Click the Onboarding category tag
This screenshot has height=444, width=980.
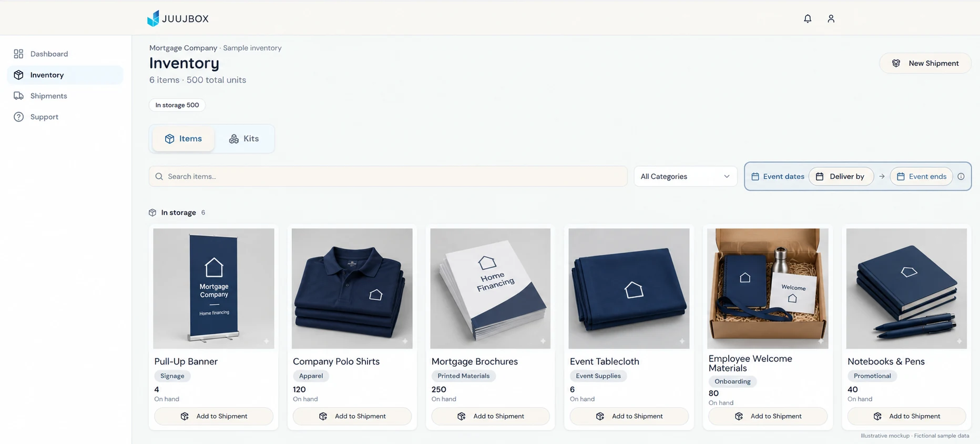[732, 381]
